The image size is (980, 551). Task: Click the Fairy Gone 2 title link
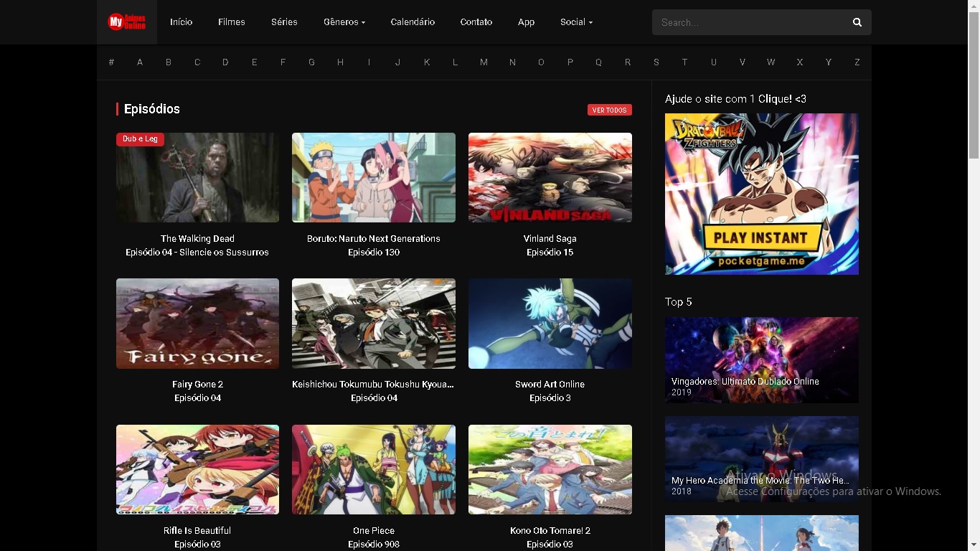197,385
